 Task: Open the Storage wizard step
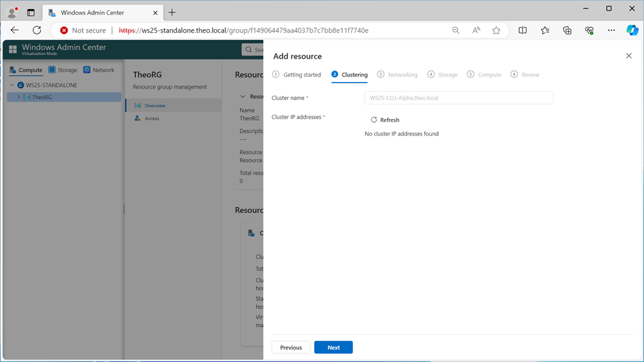[443, 75]
